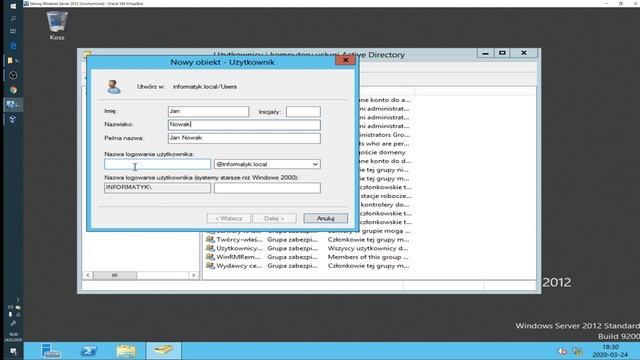Launch the Chrome icon in sidebar
Screen dimensions: 640x360
(13, 90)
